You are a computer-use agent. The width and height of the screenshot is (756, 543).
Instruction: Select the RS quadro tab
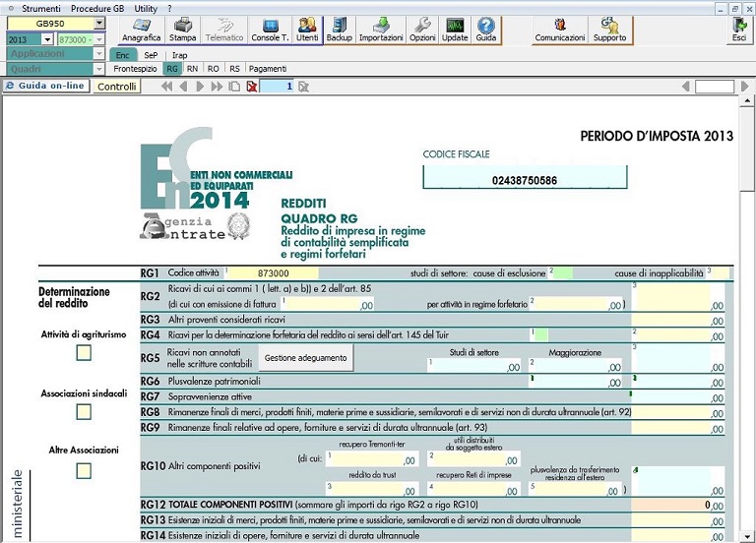(234, 69)
